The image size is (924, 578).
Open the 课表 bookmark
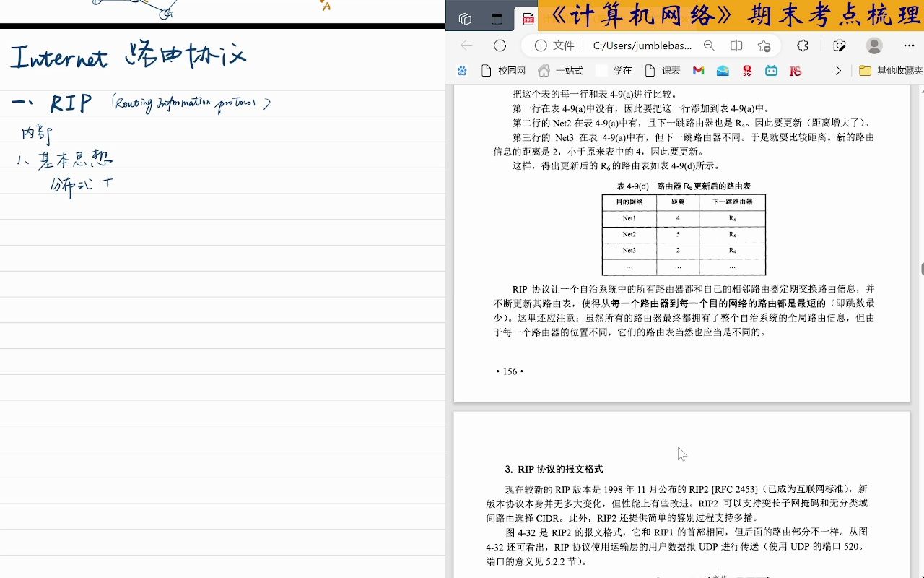point(663,70)
